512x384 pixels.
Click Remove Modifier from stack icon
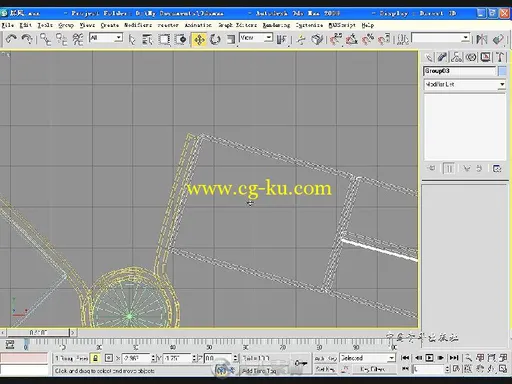coord(479,168)
